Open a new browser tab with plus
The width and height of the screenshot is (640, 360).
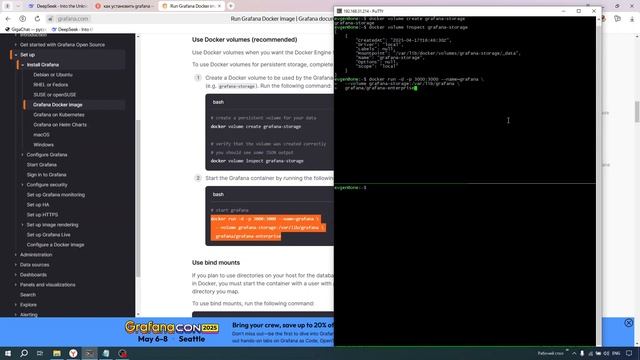(231, 6)
